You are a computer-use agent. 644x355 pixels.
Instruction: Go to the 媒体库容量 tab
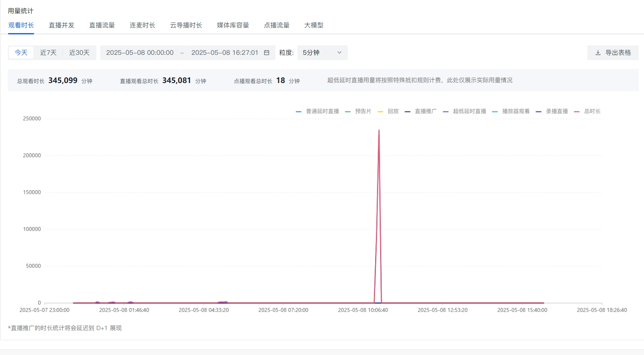point(233,25)
